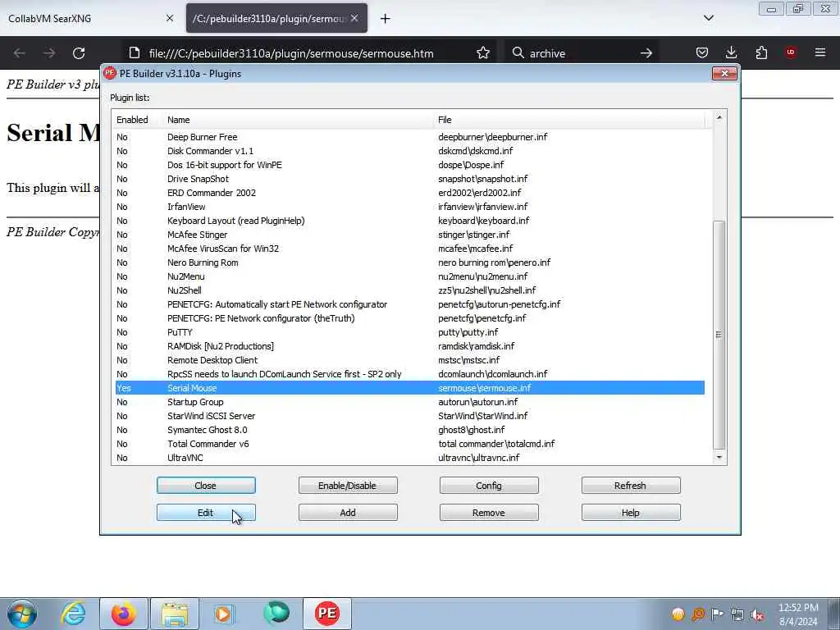This screenshot has height=630, width=840.
Task: Open Pocket with the shield-shaped icon
Action: (702, 52)
